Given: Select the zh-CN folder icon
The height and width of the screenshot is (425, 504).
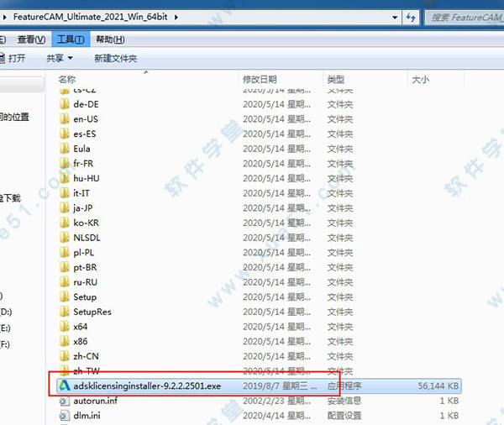Looking at the screenshot, I should [x=65, y=355].
